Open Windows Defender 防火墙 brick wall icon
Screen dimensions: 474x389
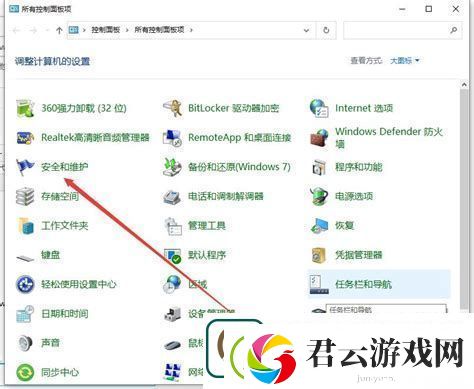[x=319, y=138]
